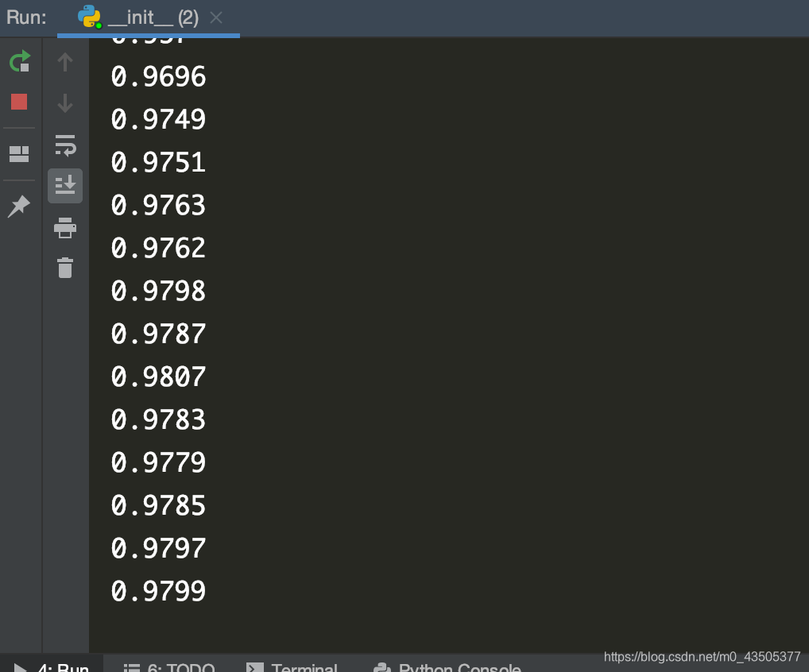Toggle Soft-Wrap in console

(65, 145)
